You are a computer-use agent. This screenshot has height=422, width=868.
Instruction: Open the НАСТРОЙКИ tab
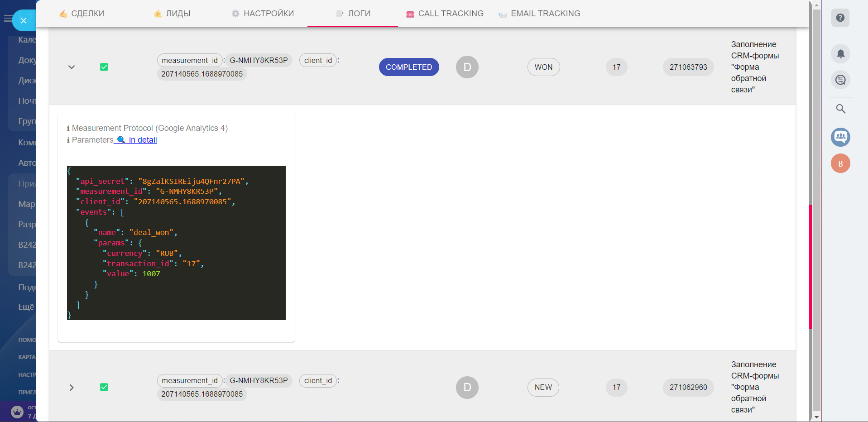(263, 14)
